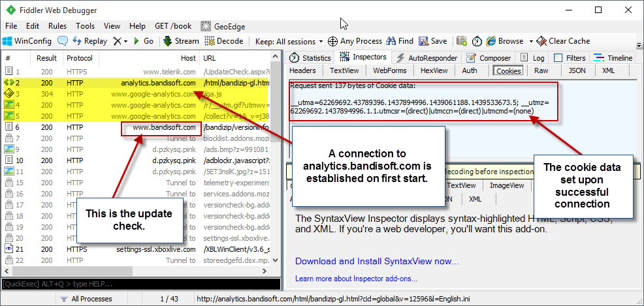Click the session list scroll-up arrow
Viewport: 644px width, 306px height.
[276, 58]
